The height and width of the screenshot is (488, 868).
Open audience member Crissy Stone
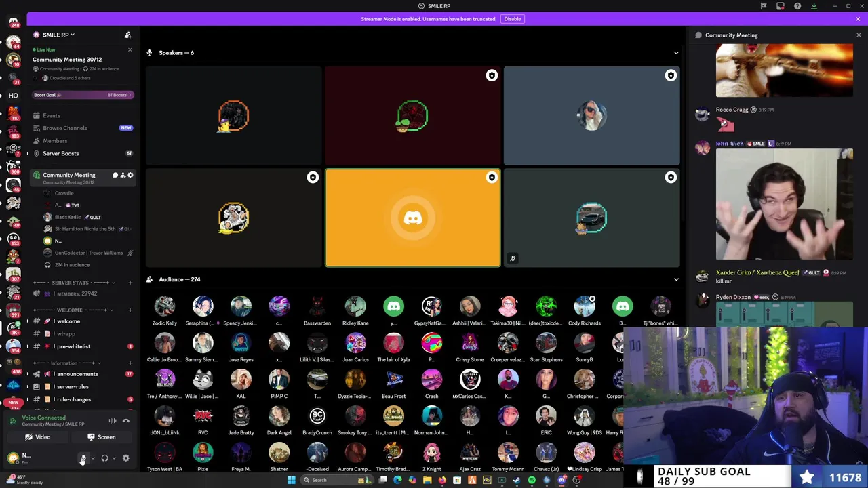(470, 348)
